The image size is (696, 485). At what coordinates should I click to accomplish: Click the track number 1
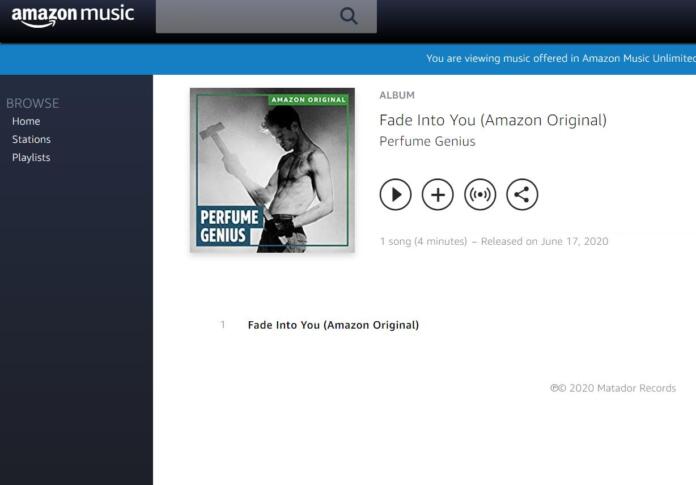pos(223,325)
